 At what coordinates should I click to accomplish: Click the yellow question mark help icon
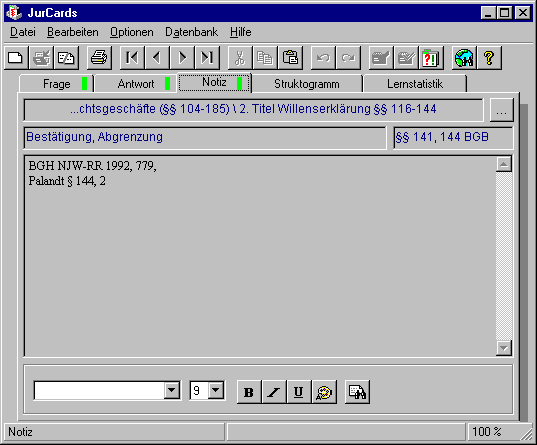[489, 58]
